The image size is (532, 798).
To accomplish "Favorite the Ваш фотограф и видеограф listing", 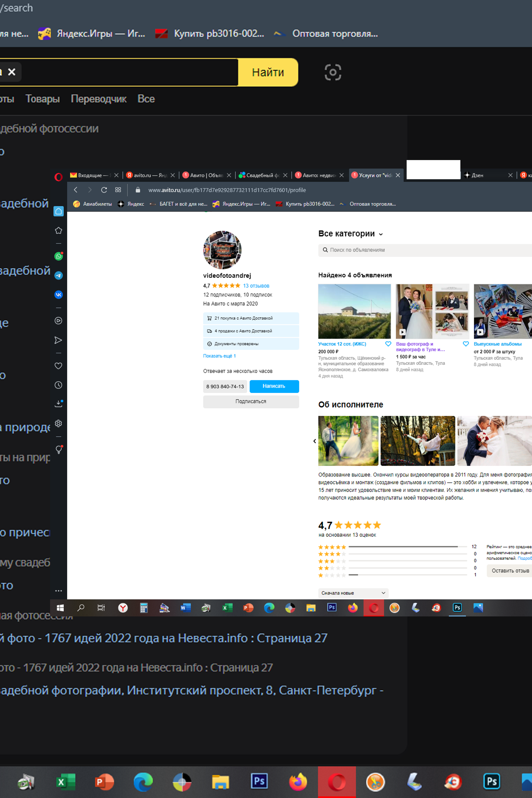I will click(x=466, y=344).
